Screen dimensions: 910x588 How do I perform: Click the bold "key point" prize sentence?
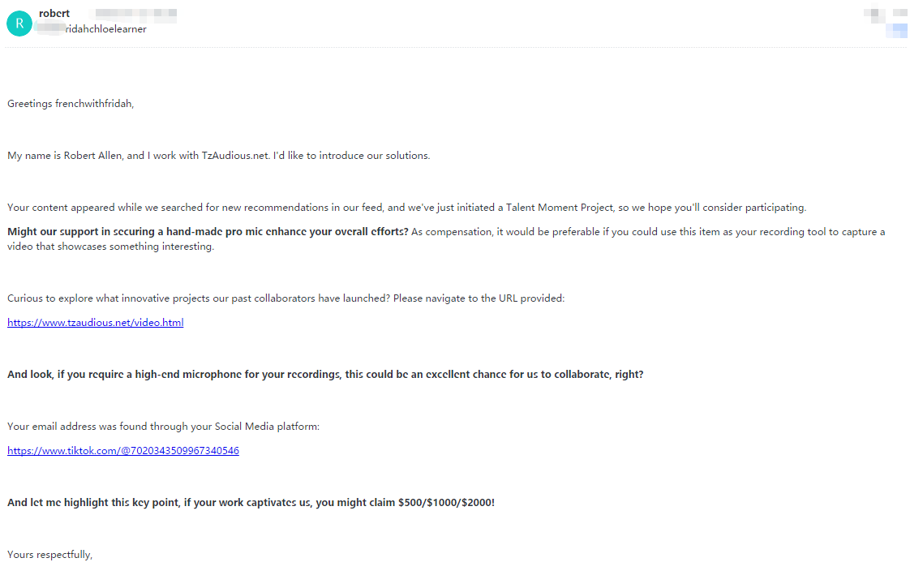pos(251,503)
